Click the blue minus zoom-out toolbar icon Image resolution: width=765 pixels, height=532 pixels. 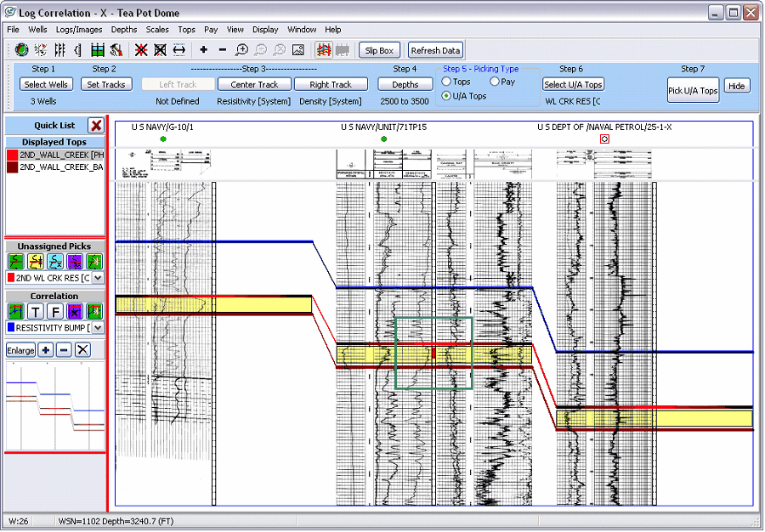point(223,50)
